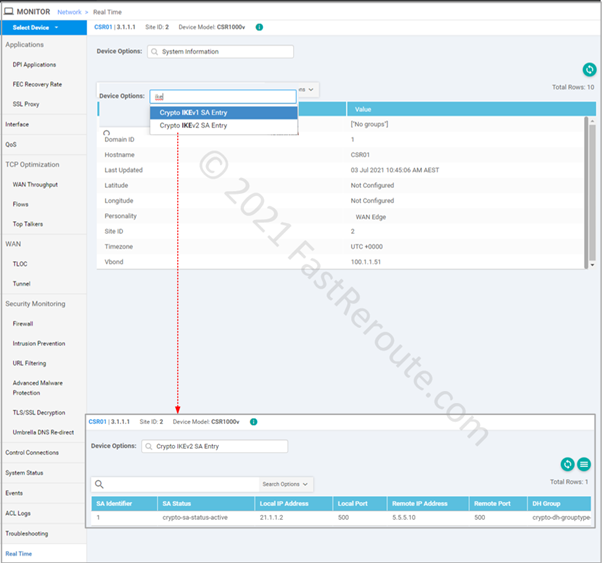Click the refresh icon above Total Rows: 10
The image size is (602, 563).
[589, 69]
